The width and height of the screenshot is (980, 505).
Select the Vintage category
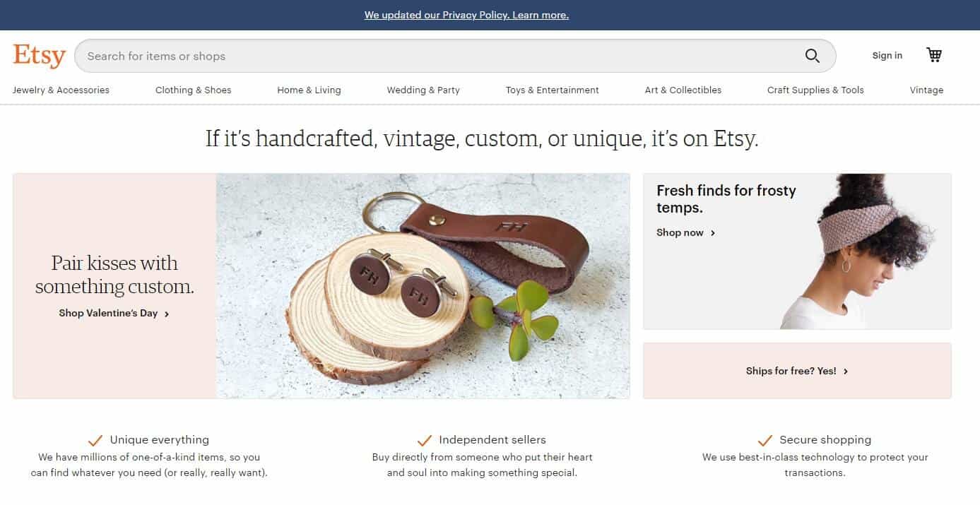(x=926, y=90)
